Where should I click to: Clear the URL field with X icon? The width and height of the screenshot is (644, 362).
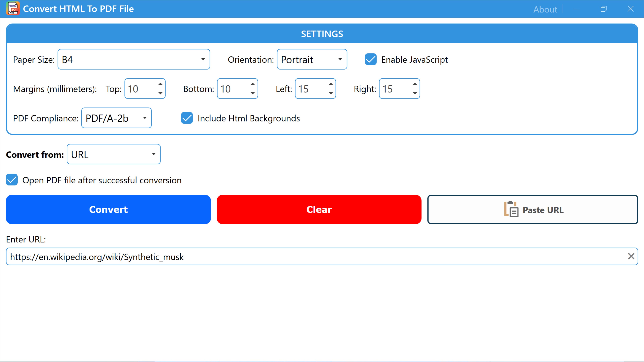[x=631, y=256]
